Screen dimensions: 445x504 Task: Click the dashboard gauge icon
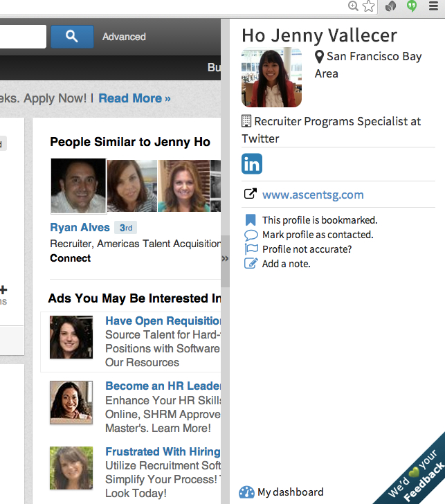(x=246, y=492)
